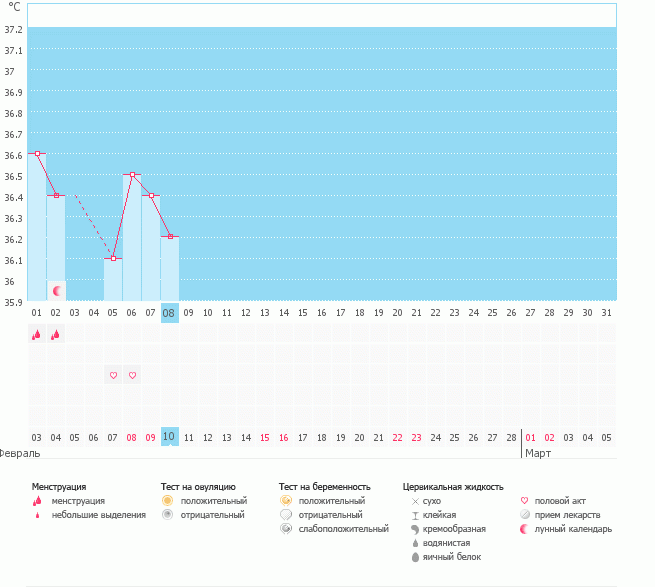Click the 36.2 temperature point on day 08
This screenshot has width=655, height=587.
pyautogui.click(x=171, y=236)
